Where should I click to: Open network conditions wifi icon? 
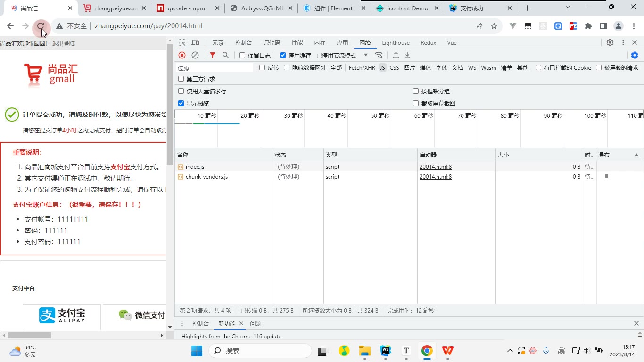point(379,55)
